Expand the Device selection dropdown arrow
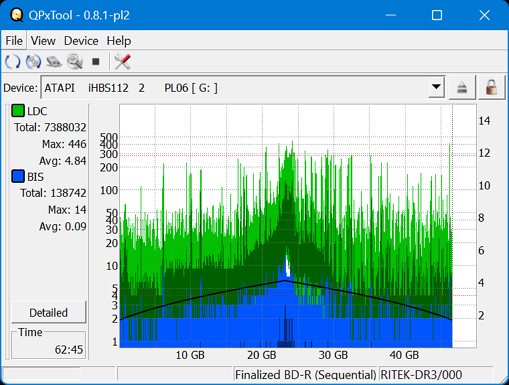Screen dimensions: 509x385 click(436, 88)
